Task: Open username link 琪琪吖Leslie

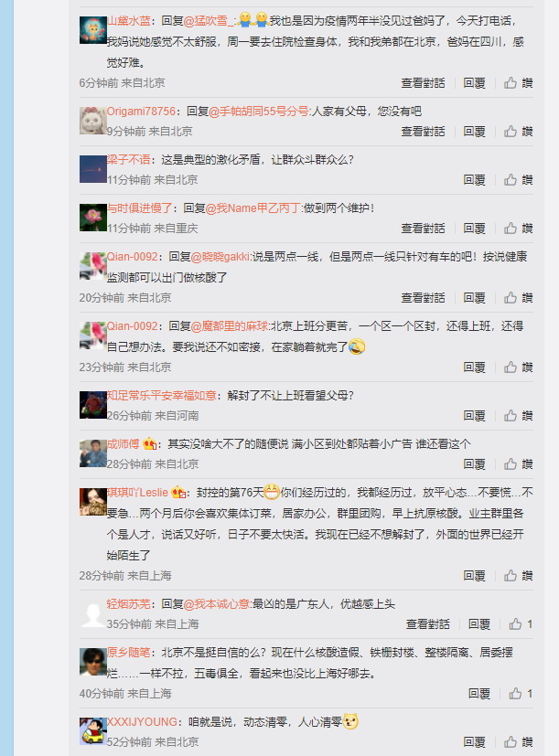Action: click(x=137, y=492)
